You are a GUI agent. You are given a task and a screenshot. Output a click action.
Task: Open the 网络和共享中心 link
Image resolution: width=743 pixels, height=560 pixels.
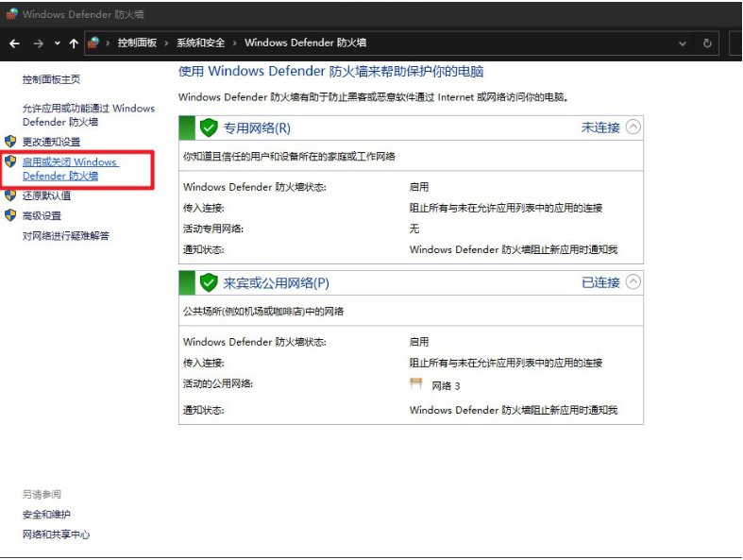click(x=56, y=535)
